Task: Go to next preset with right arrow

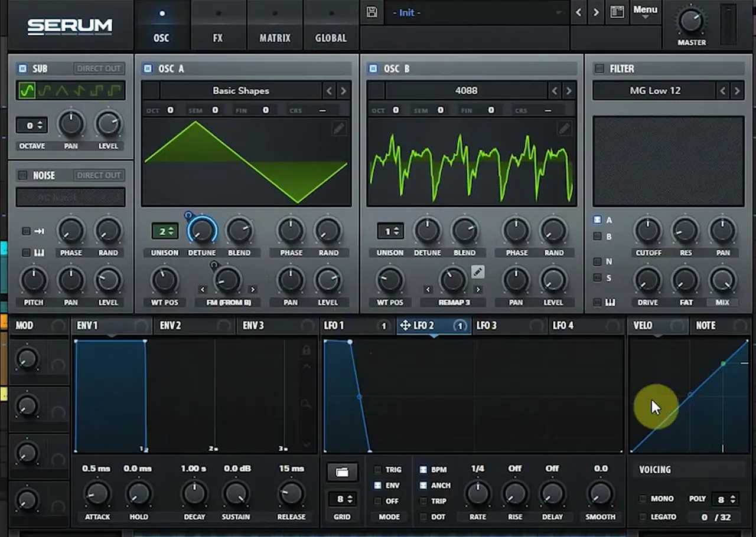Action: (x=596, y=12)
